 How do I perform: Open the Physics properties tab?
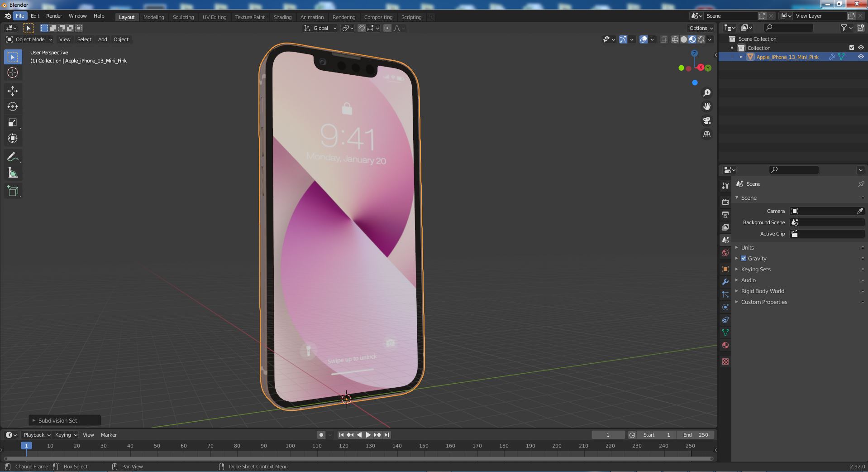725,307
